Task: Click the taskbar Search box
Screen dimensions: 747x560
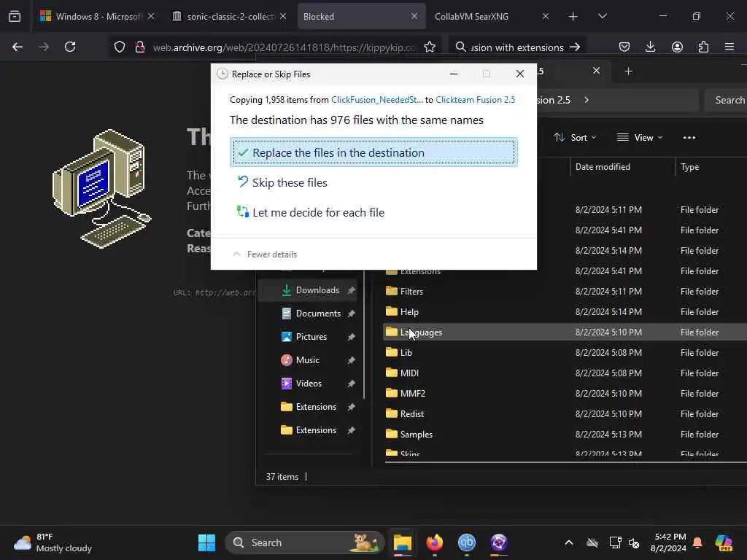Action: click(304, 542)
